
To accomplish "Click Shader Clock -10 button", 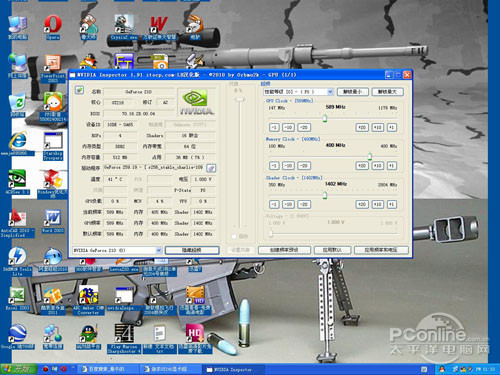I will pyautogui.click(x=288, y=204).
